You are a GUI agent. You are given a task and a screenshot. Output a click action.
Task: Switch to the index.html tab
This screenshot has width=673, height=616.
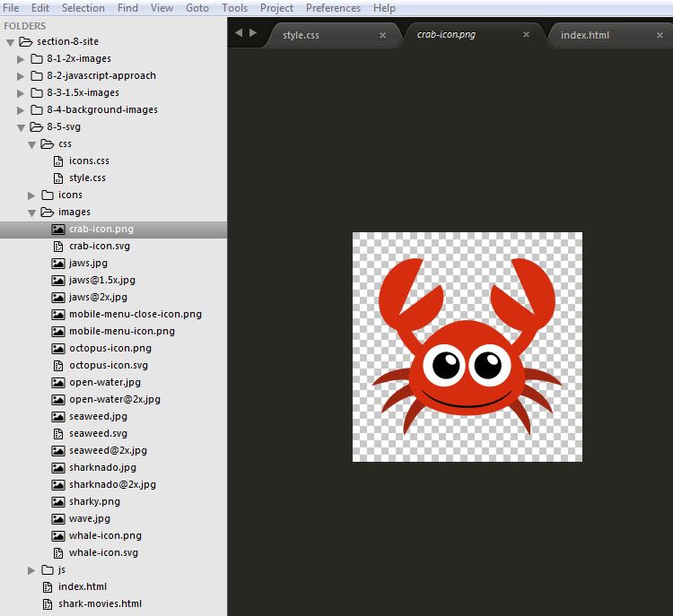coord(584,36)
